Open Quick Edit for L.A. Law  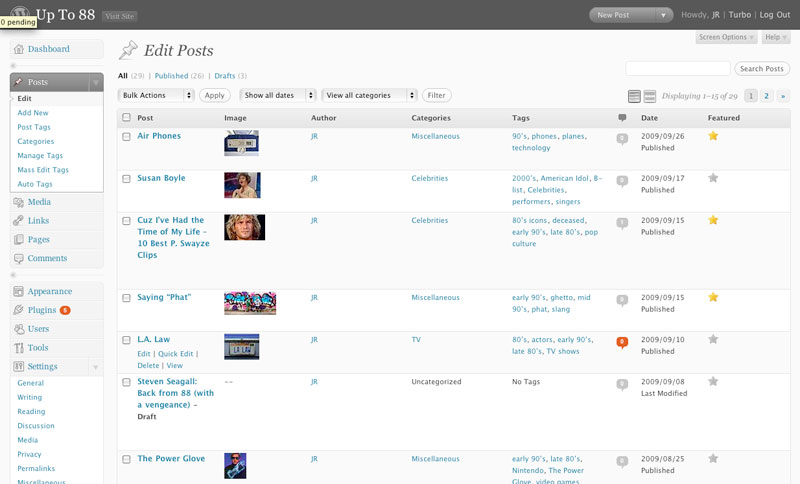click(x=176, y=354)
